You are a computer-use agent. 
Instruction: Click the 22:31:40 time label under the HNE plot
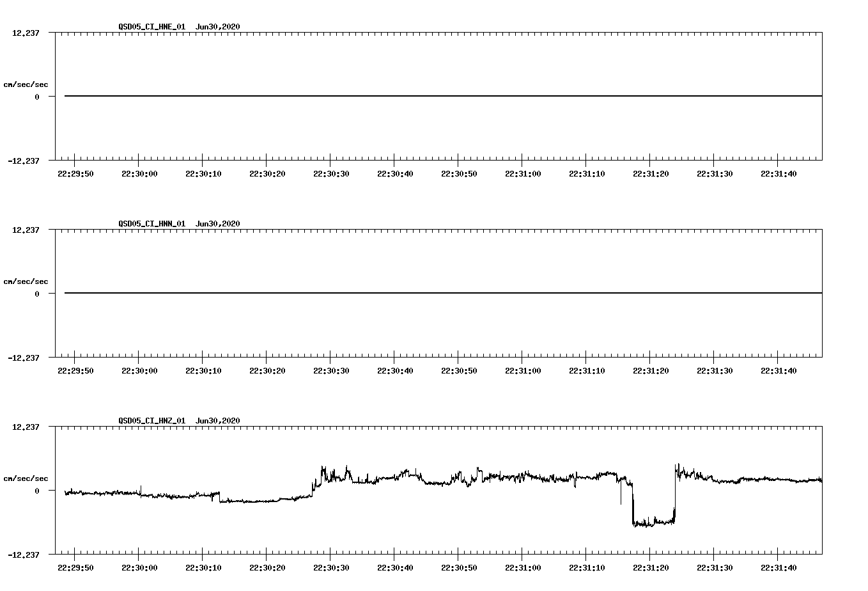point(779,174)
